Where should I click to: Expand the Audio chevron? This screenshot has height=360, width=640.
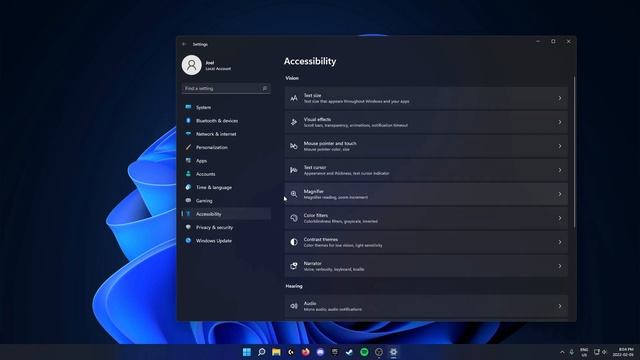point(560,306)
